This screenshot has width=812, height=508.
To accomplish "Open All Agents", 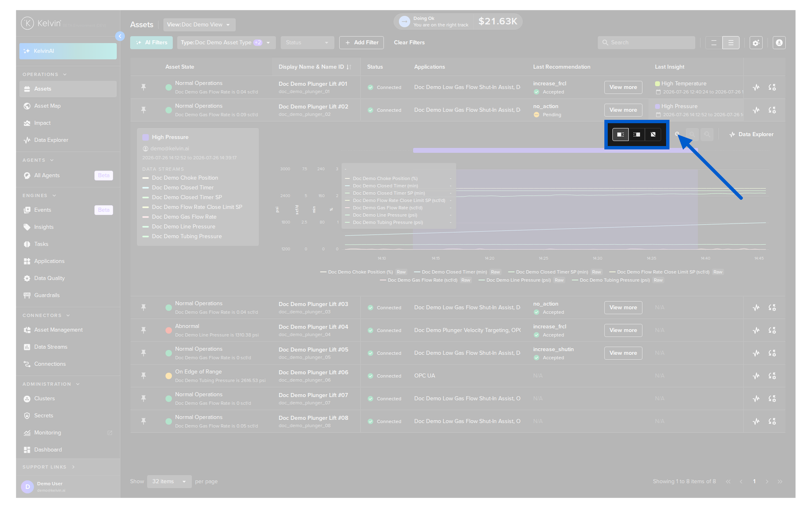I will [47, 175].
